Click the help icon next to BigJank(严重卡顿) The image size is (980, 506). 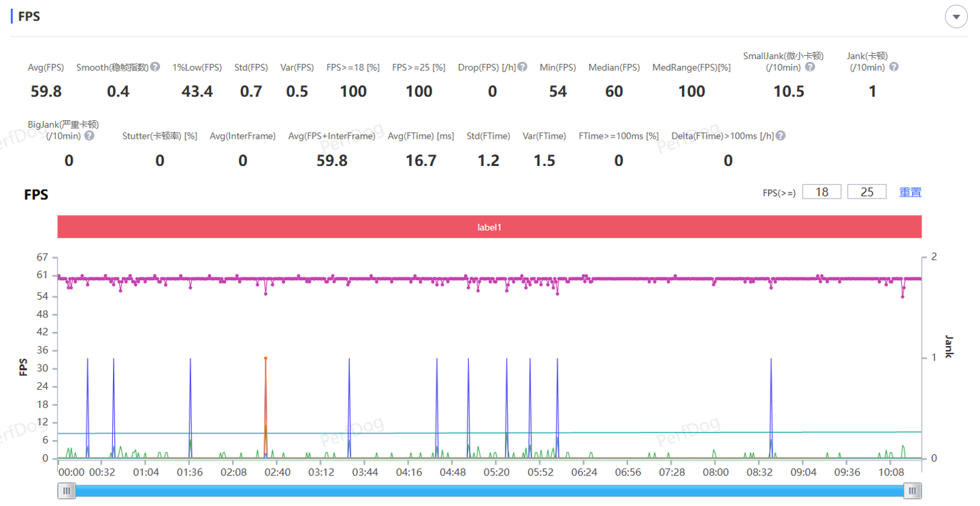[89, 135]
